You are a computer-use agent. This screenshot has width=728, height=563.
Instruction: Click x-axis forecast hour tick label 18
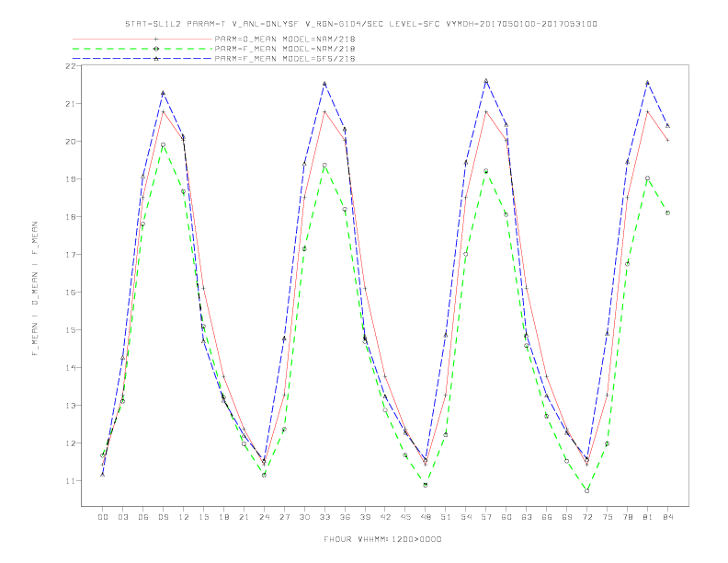[223, 517]
